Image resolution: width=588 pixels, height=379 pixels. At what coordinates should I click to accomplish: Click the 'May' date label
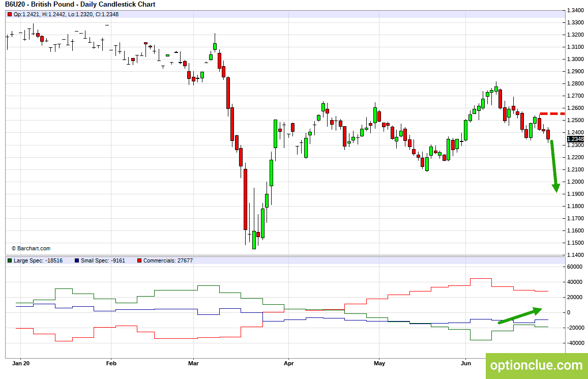click(379, 363)
